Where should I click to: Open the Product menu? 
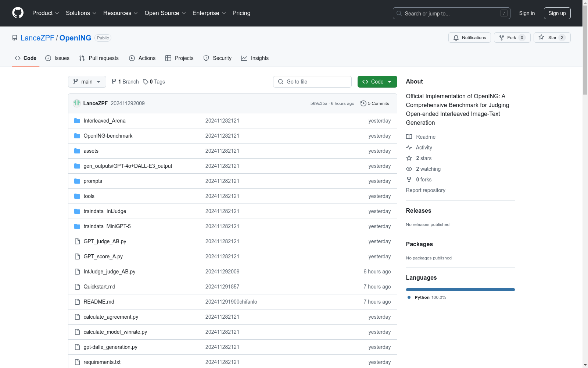[46, 13]
